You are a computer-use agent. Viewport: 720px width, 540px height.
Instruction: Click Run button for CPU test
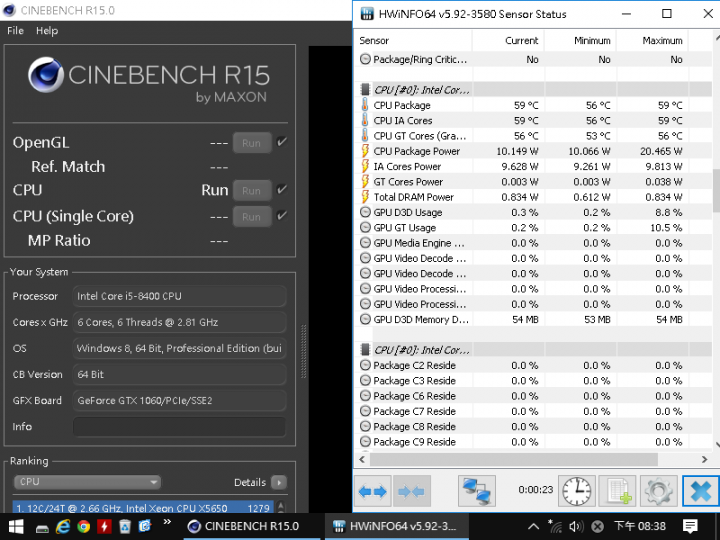coord(252,191)
